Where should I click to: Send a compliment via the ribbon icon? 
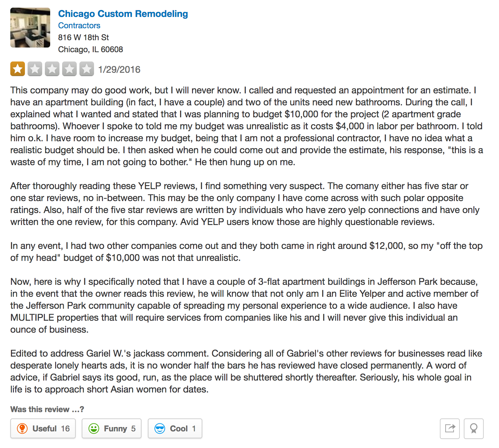point(474,428)
